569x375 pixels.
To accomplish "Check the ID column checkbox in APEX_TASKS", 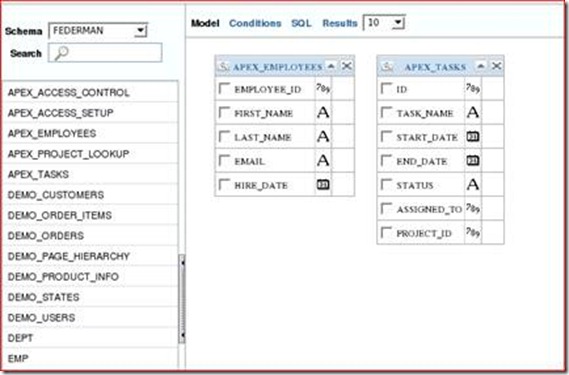I will [386, 88].
